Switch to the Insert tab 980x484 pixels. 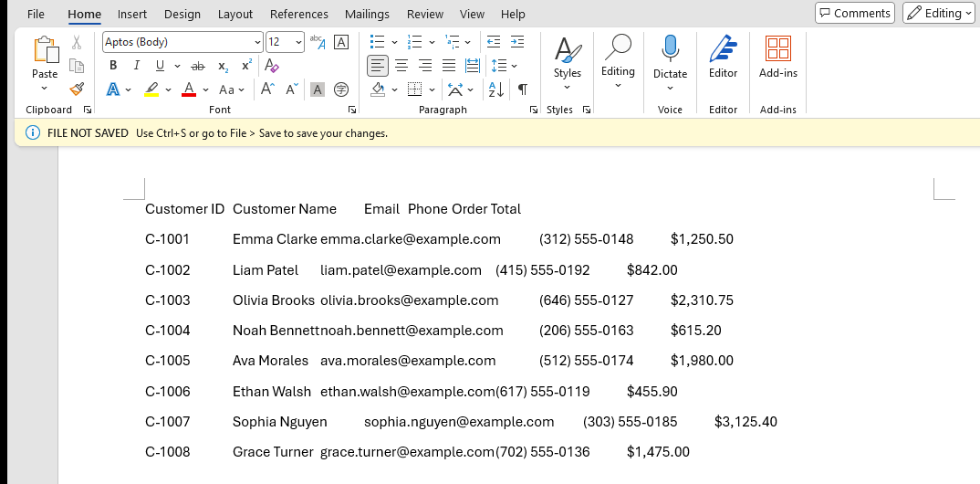tap(132, 14)
